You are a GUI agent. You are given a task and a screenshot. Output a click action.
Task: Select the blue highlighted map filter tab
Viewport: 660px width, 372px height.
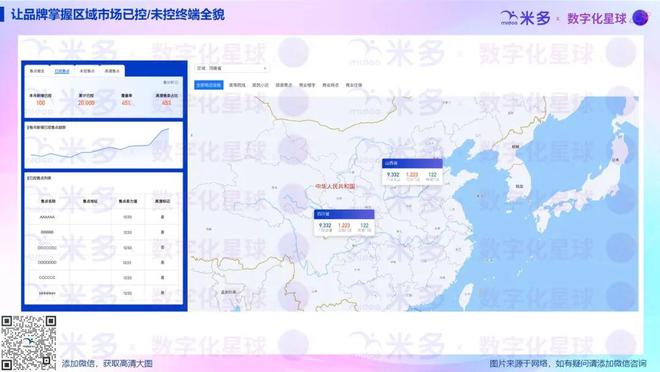tap(209, 85)
